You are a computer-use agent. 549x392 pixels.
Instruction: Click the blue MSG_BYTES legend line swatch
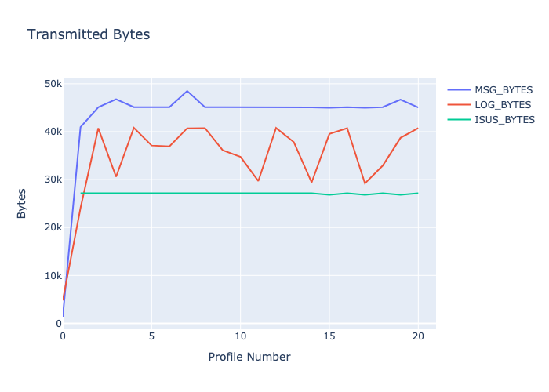coord(459,89)
